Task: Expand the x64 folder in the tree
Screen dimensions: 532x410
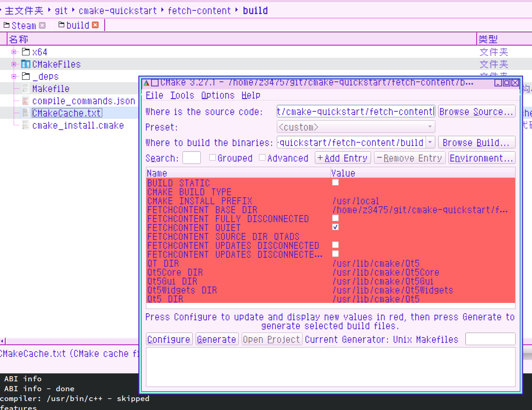Action: click(x=13, y=52)
